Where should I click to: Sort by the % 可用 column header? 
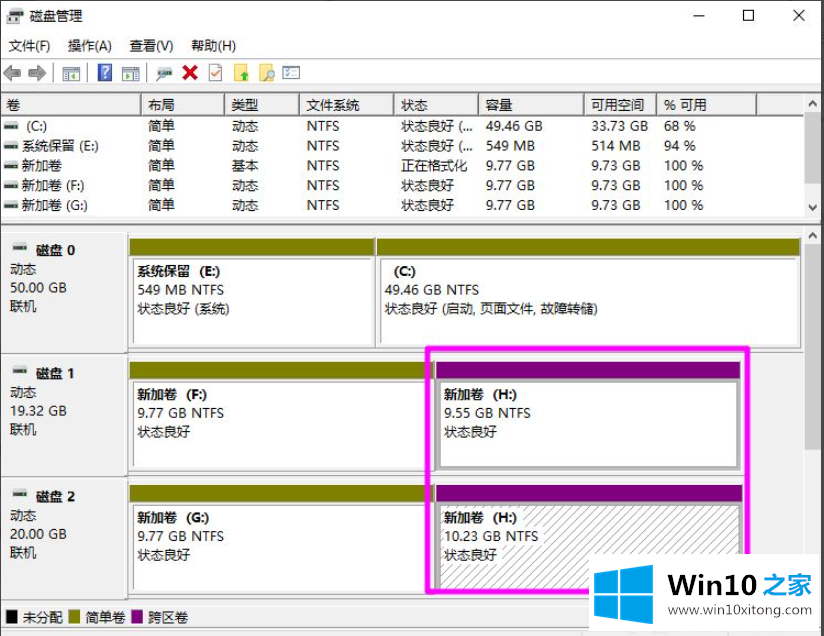(x=707, y=105)
